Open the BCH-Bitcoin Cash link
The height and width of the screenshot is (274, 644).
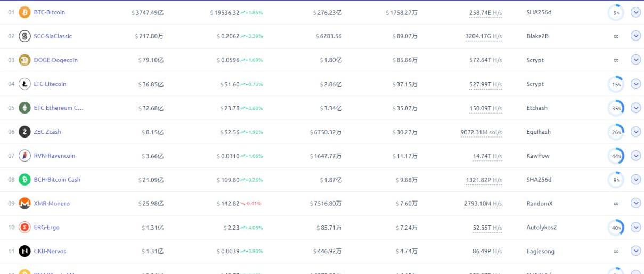(x=57, y=180)
